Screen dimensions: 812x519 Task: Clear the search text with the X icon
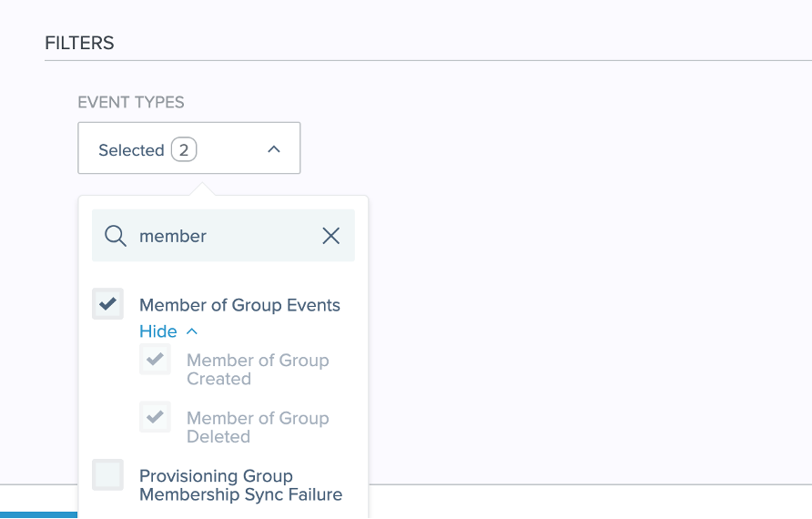(331, 236)
